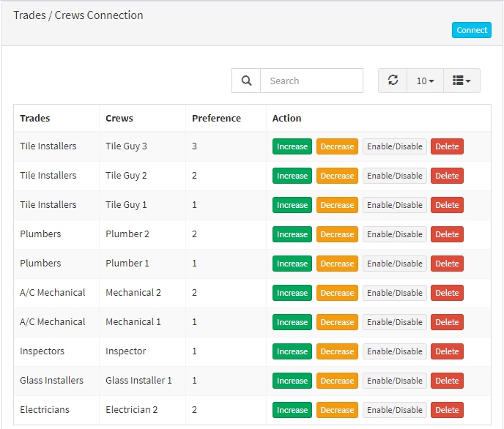
Task: Open the 10 rows per page dropdown
Action: 425,81
